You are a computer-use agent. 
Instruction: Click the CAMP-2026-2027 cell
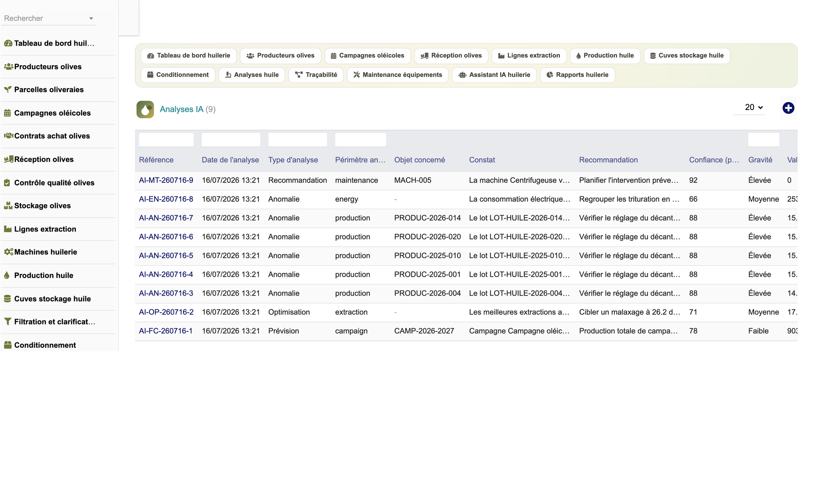[424, 331]
